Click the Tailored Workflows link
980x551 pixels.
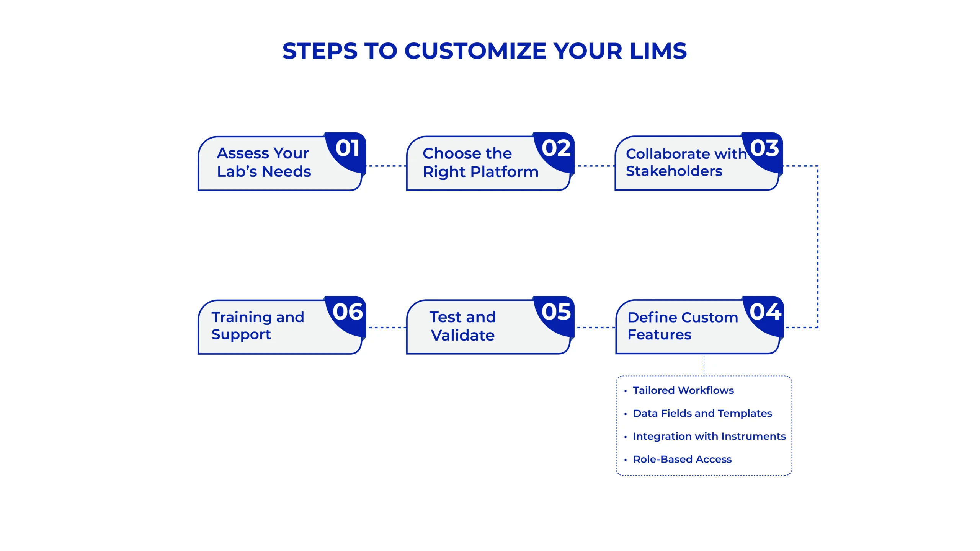pos(683,390)
